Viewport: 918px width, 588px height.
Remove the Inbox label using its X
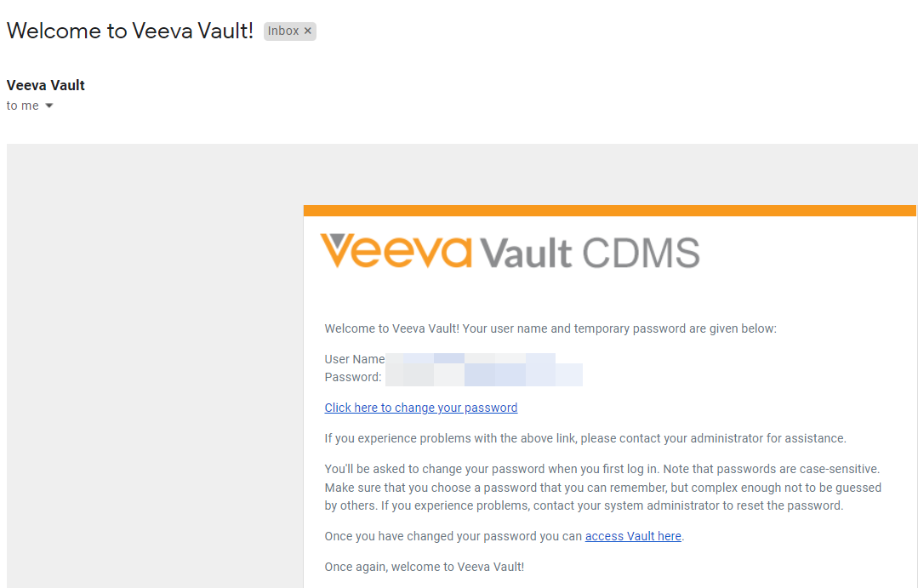tap(308, 31)
